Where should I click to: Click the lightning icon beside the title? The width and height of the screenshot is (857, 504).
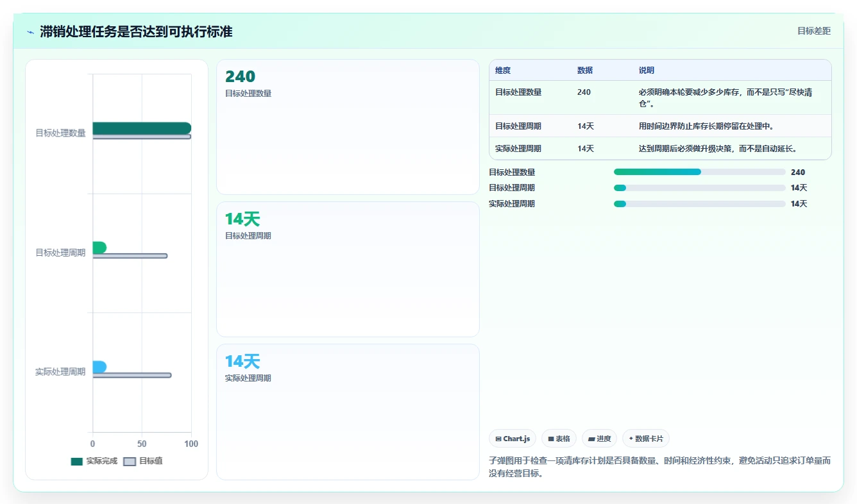[31, 32]
